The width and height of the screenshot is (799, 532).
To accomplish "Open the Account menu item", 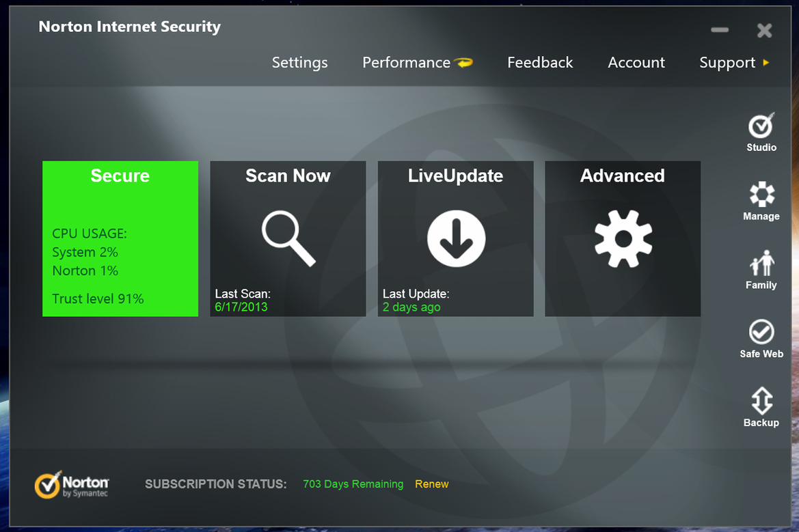I will (636, 63).
